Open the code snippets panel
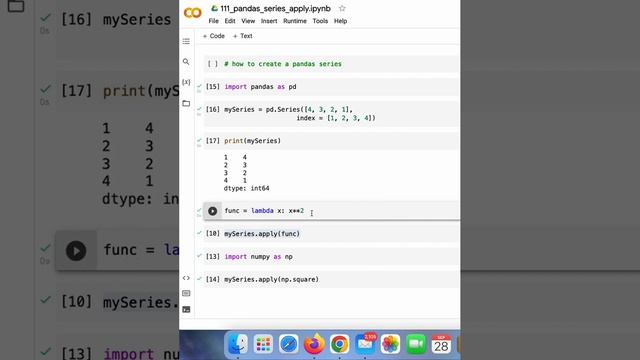 pyautogui.click(x=186, y=278)
